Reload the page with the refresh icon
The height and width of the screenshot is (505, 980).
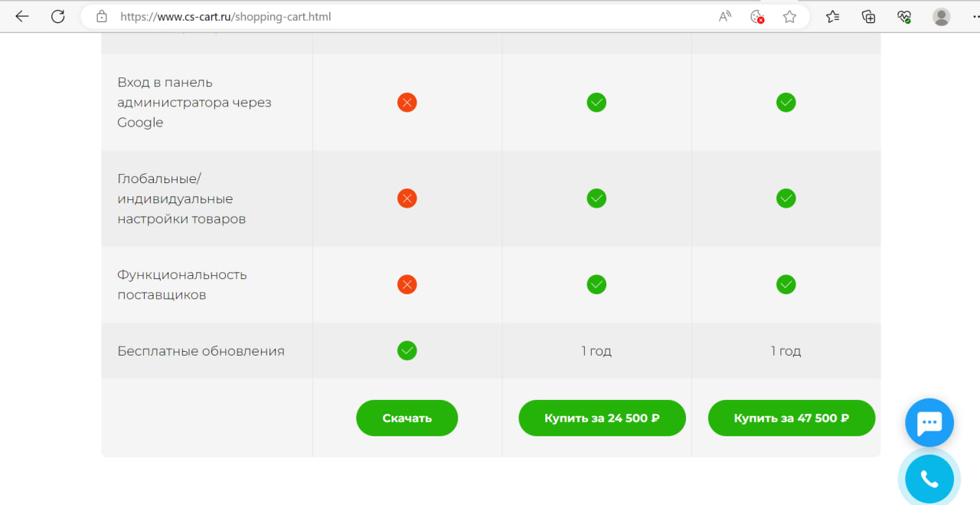[x=58, y=16]
